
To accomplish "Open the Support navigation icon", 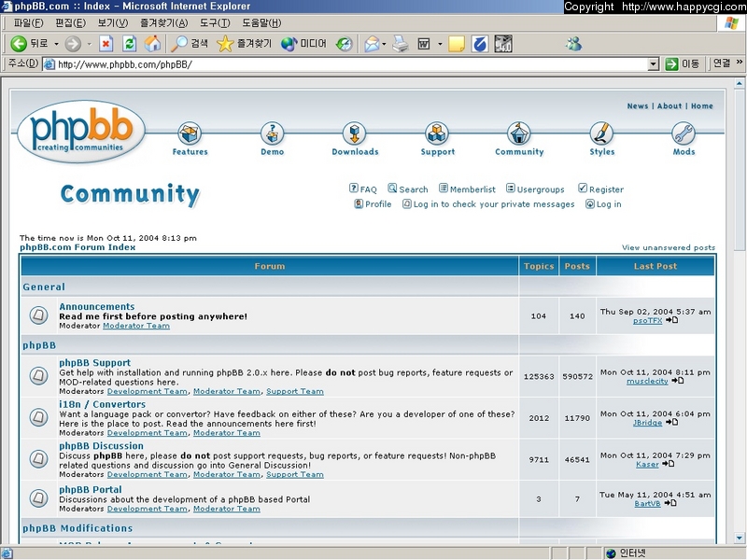I will [x=437, y=133].
